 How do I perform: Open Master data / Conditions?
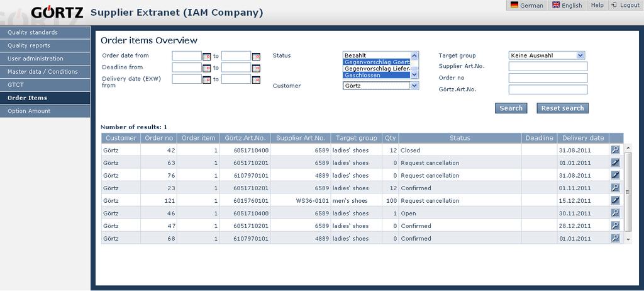(x=45, y=72)
